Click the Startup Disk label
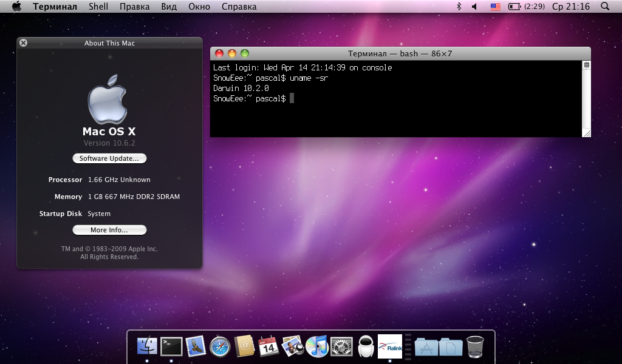 click(61, 214)
